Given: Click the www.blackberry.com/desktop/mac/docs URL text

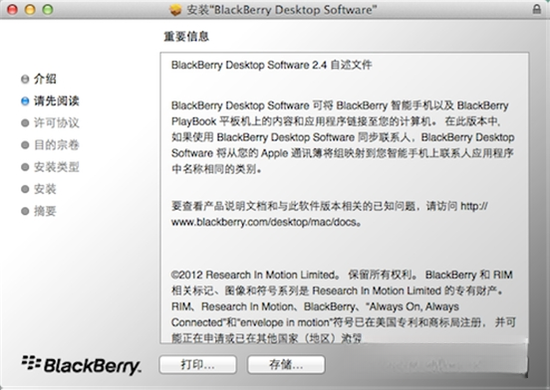Looking at the screenshot, I should pyautogui.click(x=264, y=222).
